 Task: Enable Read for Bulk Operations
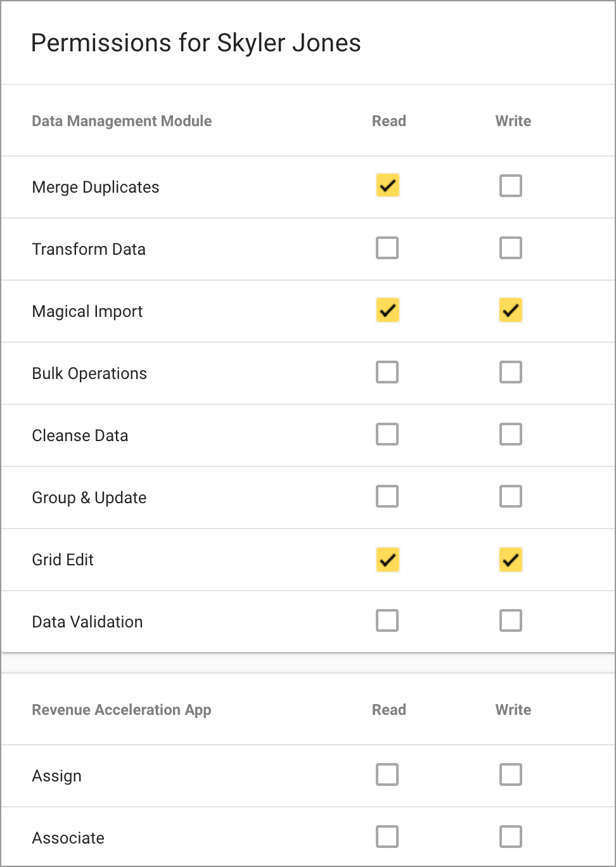pos(387,372)
